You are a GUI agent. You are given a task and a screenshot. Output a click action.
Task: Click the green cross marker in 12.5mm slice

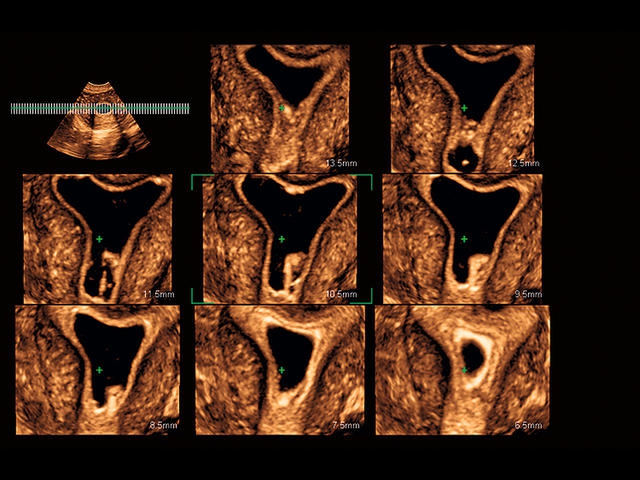click(464, 107)
